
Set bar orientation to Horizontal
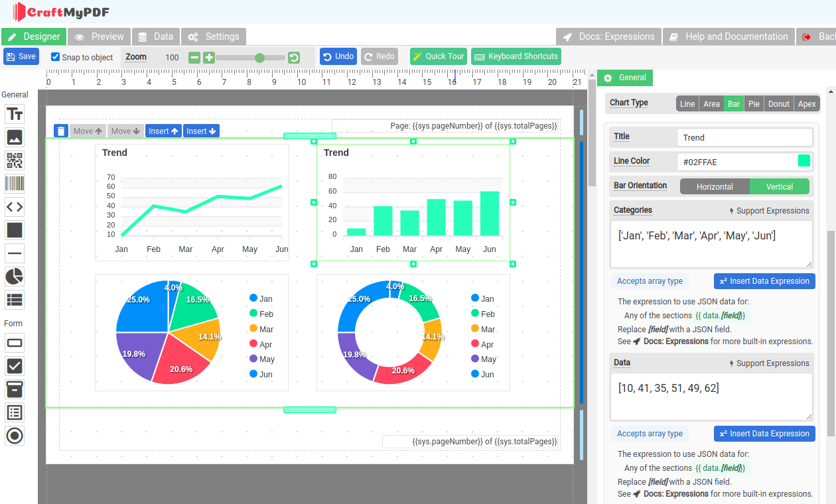715,187
